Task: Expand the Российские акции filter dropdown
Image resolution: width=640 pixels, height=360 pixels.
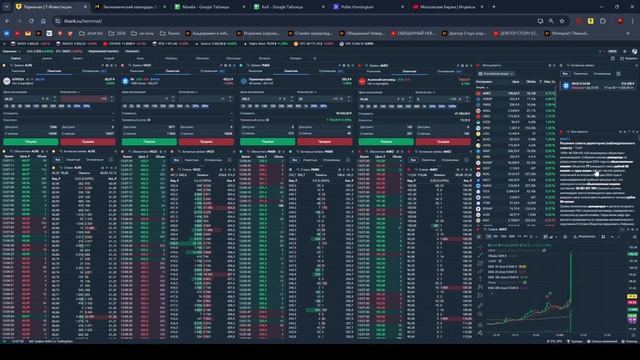Action: coord(496,74)
